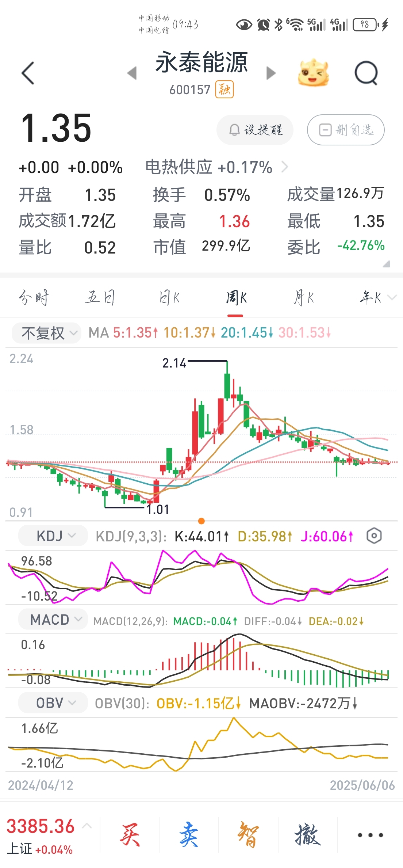This screenshot has width=403, height=868.
Task: Go back with the left arrow icon
Action: (28, 73)
